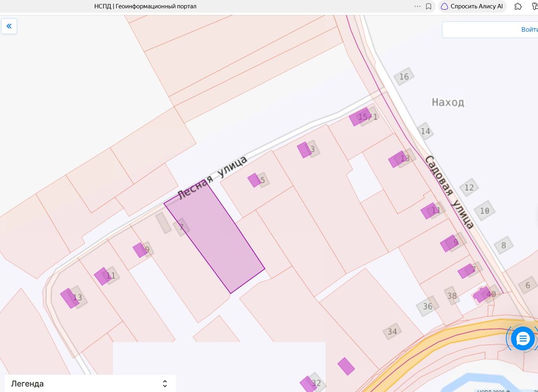Open the browser three-dots page menu
This screenshot has height=392, width=538.
(x=417, y=6)
